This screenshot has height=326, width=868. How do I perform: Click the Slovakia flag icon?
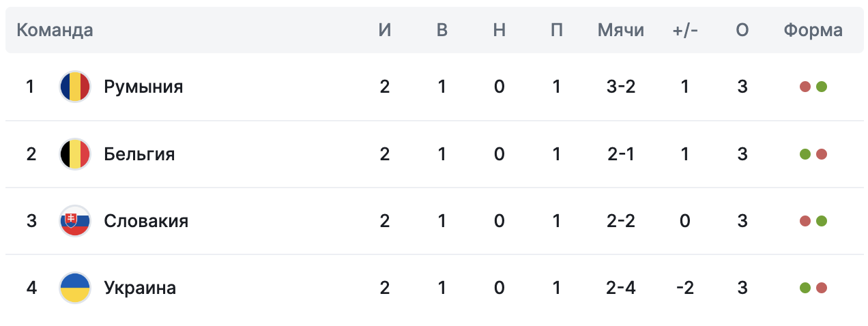(x=75, y=221)
